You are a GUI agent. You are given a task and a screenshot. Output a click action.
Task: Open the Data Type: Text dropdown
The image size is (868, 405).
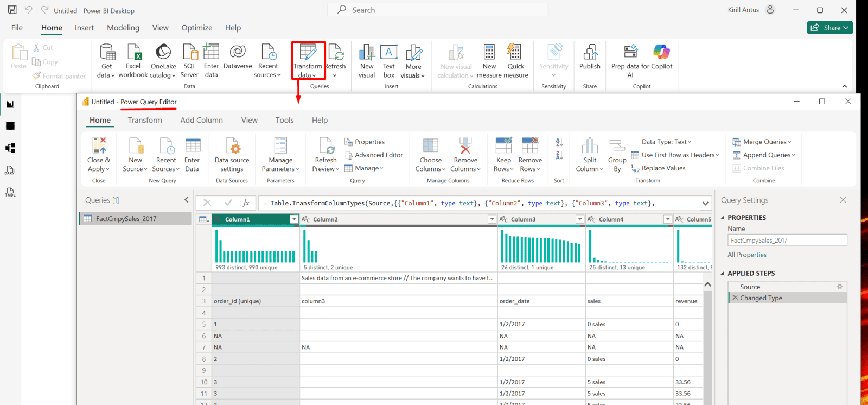666,142
